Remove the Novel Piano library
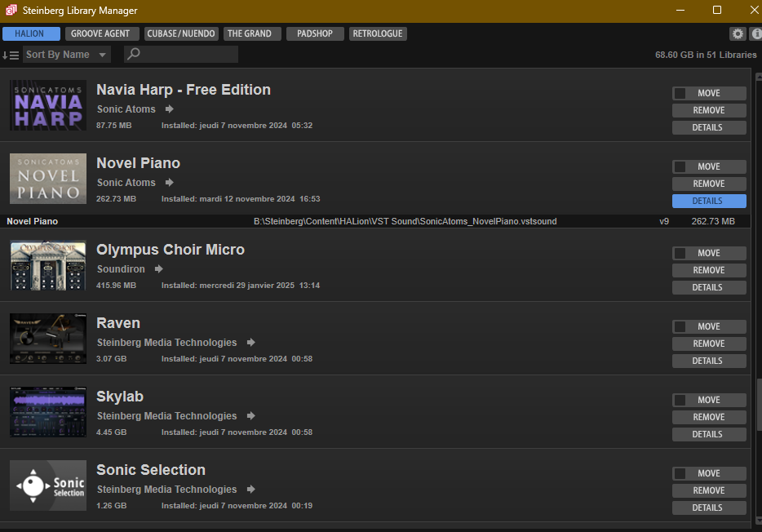 [709, 184]
